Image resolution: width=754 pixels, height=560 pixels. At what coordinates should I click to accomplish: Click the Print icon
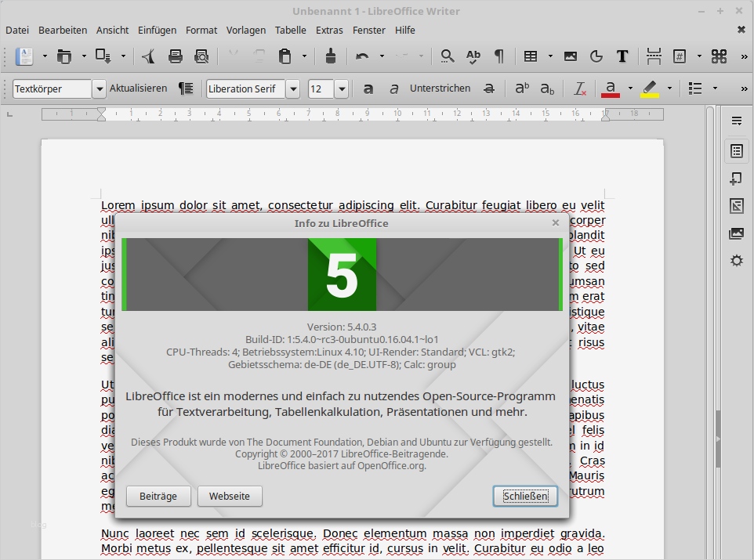point(175,56)
